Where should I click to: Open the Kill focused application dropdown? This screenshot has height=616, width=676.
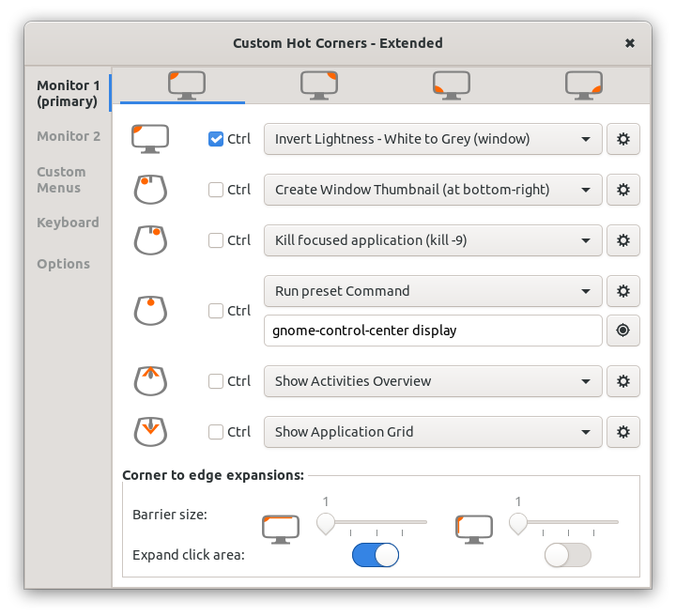tap(433, 240)
